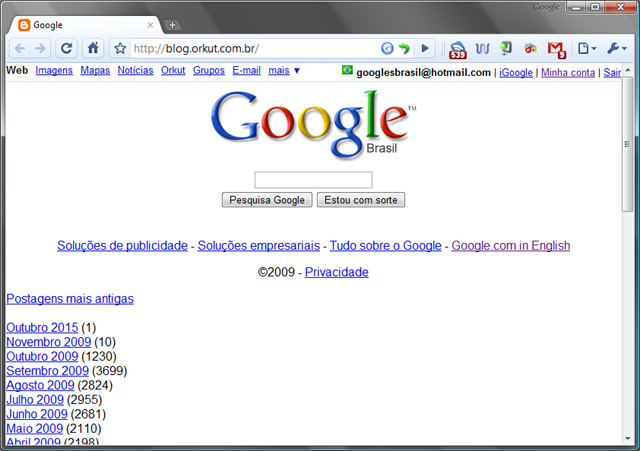Screen dimensions: 640x451
Task: Expand the mais dropdown menu
Action: [284, 71]
